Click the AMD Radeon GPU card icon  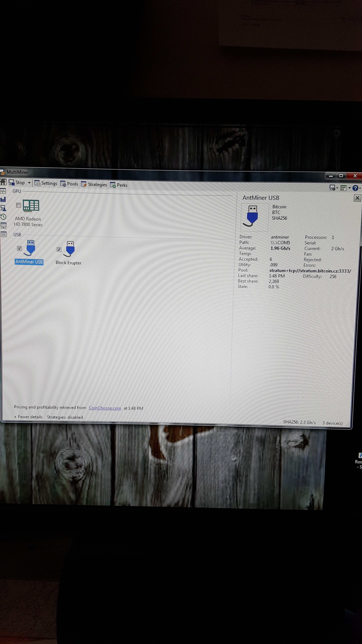click(31, 206)
